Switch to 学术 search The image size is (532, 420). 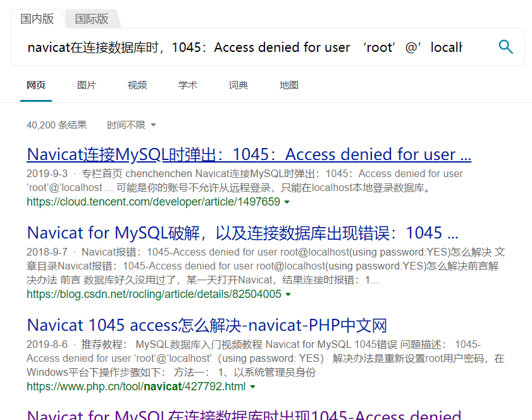click(188, 84)
